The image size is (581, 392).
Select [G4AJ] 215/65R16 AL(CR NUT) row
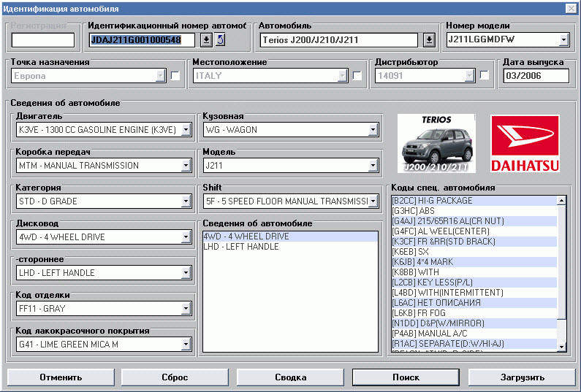474,221
